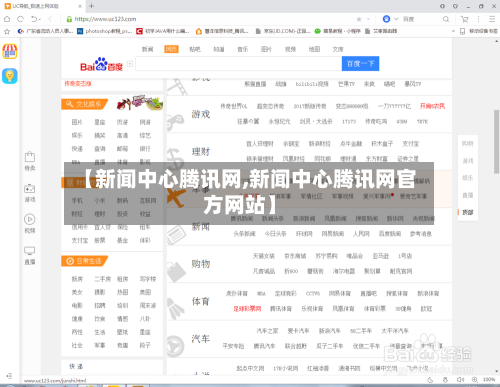Open the 文化娱乐 category header
Image resolution: width=500 pixels, height=387 pixels.
pos(84,104)
